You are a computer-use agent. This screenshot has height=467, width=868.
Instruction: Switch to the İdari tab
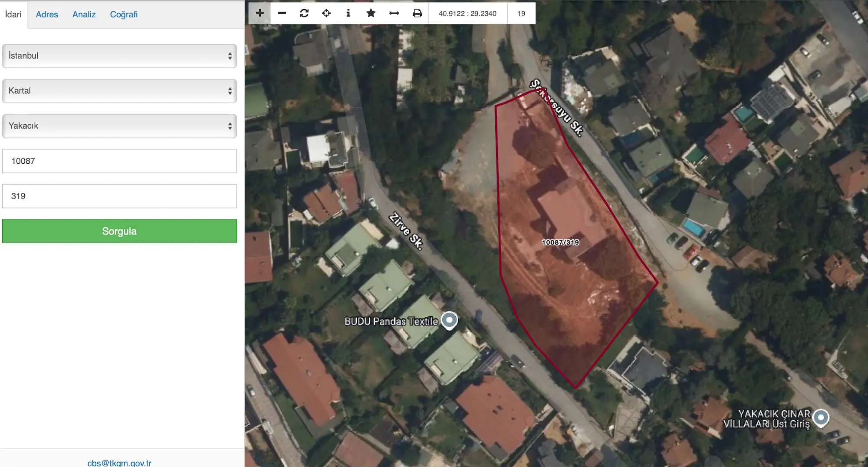(13, 14)
